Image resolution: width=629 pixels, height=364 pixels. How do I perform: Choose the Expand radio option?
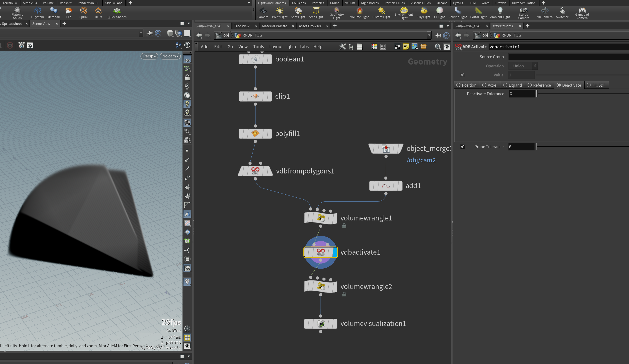(x=512, y=85)
